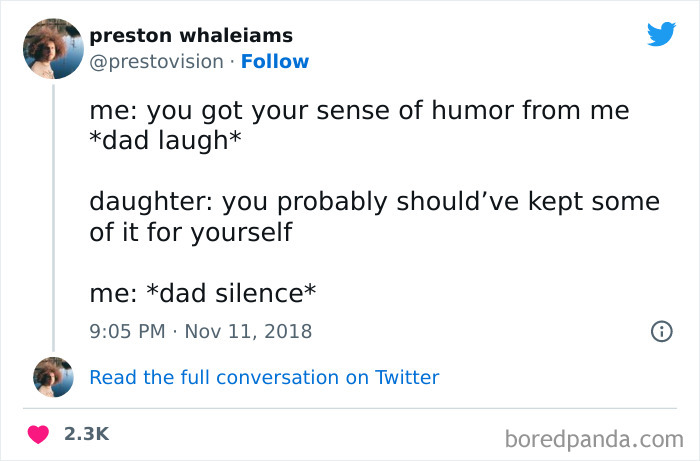Open "Read the full conversation on Twitter"
The image size is (700, 461).
pos(264,377)
